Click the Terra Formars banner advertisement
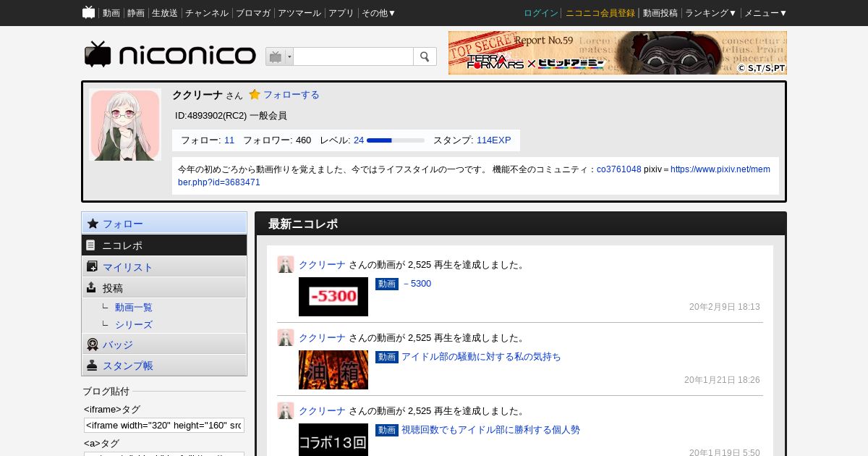Viewport: 868px width, 456px height. coord(618,53)
